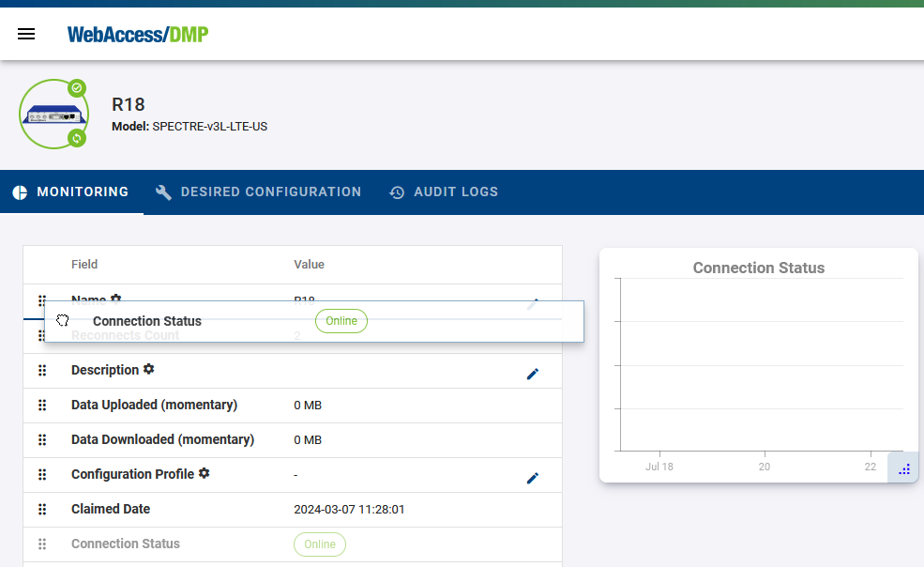Open the hamburger navigation menu
The image size is (924, 567).
[x=26, y=34]
